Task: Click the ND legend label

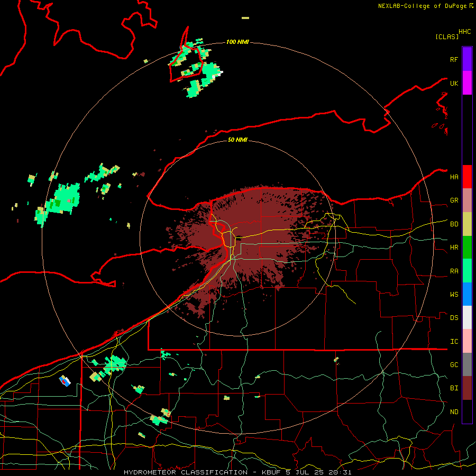Action: (x=454, y=412)
